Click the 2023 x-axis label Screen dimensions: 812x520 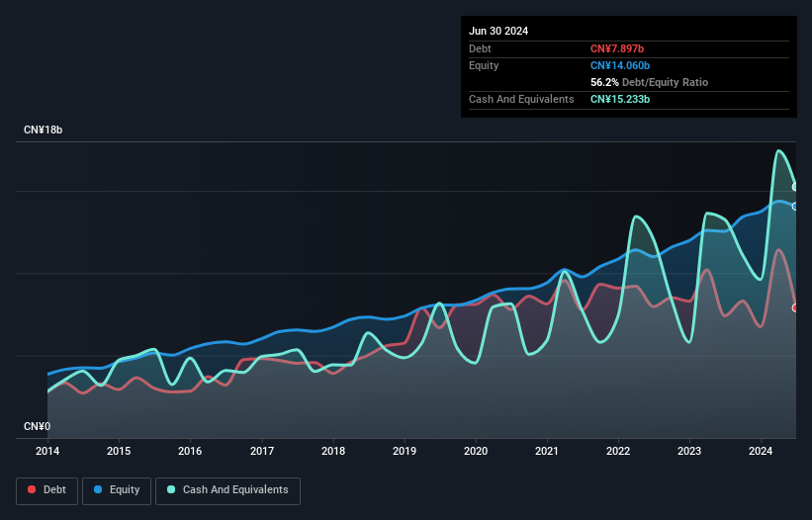(x=689, y=451)
